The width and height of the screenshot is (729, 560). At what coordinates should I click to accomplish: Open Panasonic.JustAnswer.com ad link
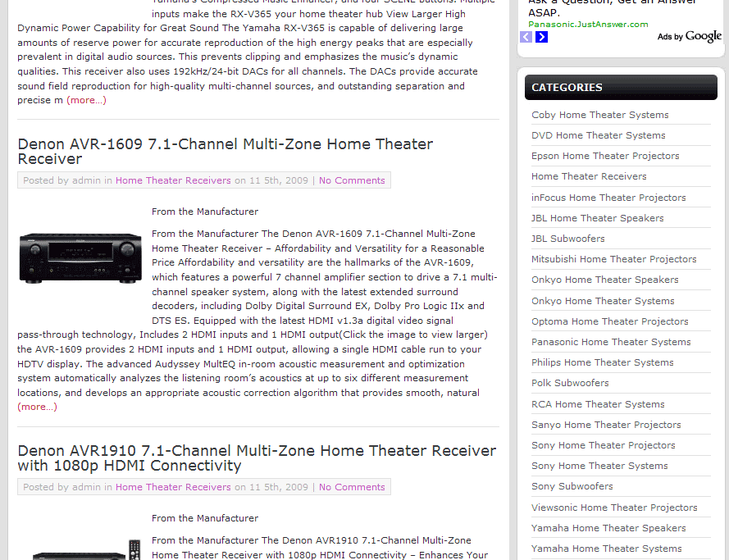[588, 24]
